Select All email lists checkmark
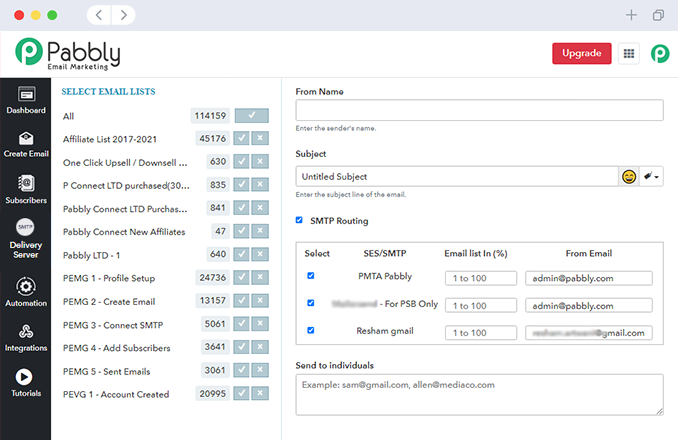 tap(252, 115)
